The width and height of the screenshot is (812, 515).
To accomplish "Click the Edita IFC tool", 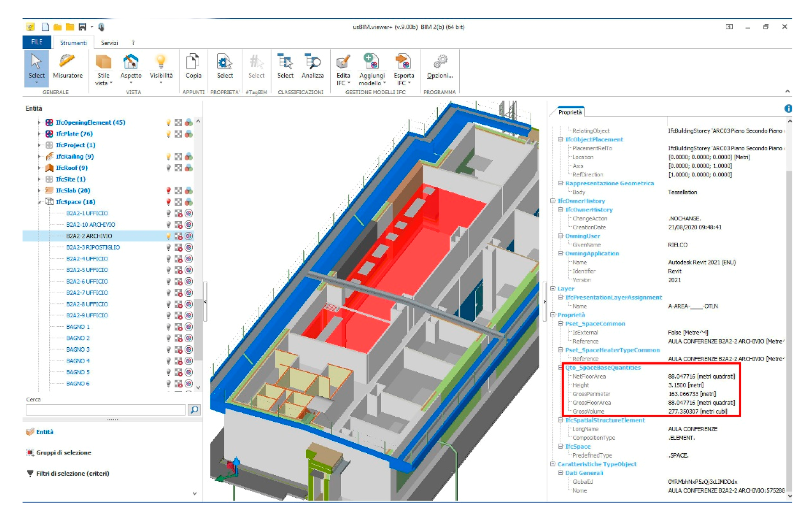I will click(x=343, y=62).
